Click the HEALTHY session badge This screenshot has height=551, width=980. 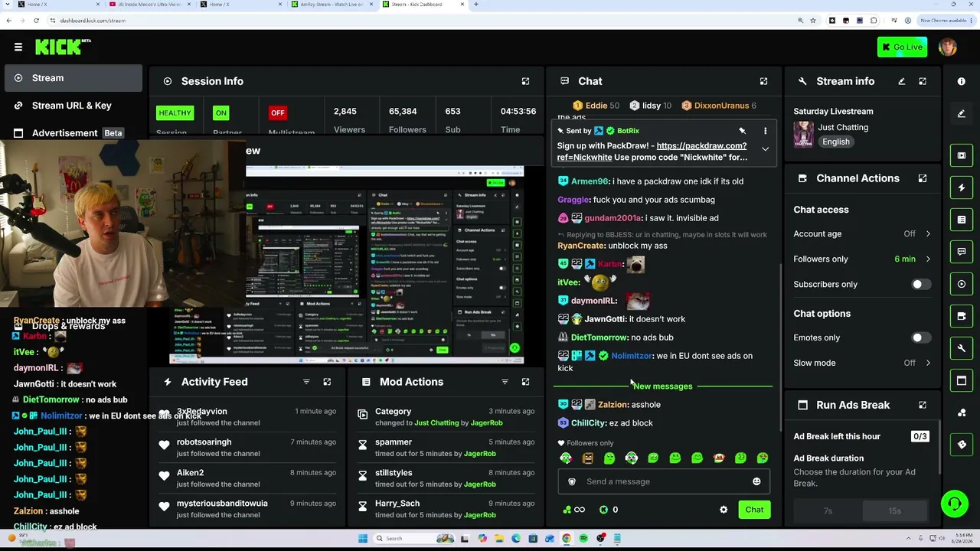point(175,113)
